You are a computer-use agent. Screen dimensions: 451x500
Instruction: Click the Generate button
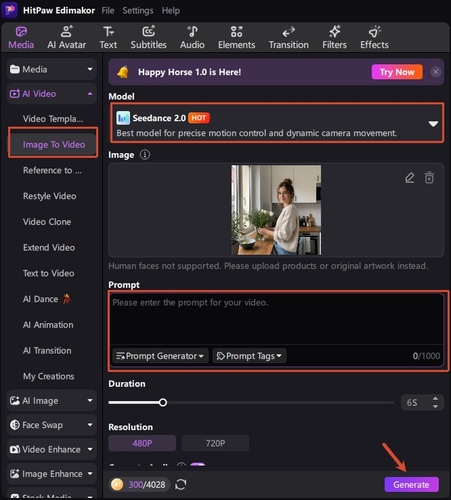pyautogui.click(x=411, y=484)
